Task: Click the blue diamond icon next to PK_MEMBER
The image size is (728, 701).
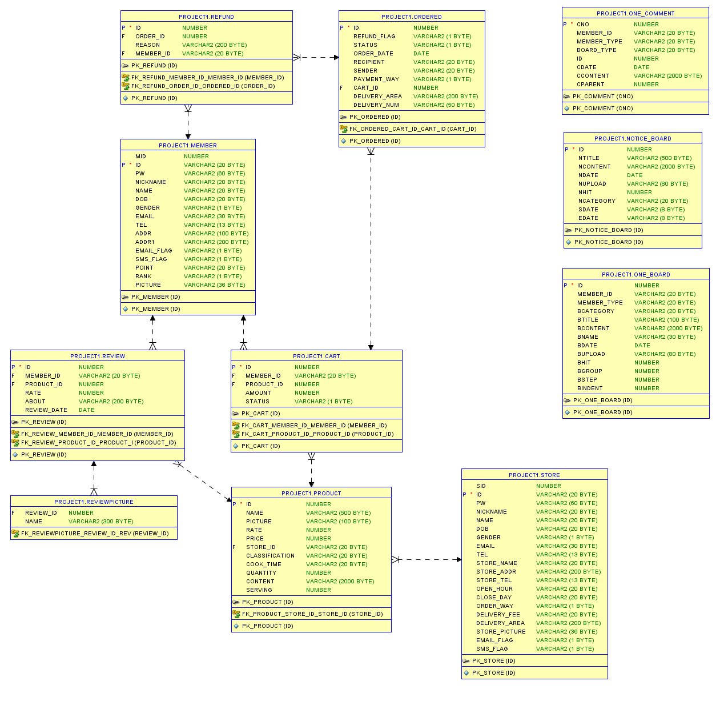Action: [126, 309]
